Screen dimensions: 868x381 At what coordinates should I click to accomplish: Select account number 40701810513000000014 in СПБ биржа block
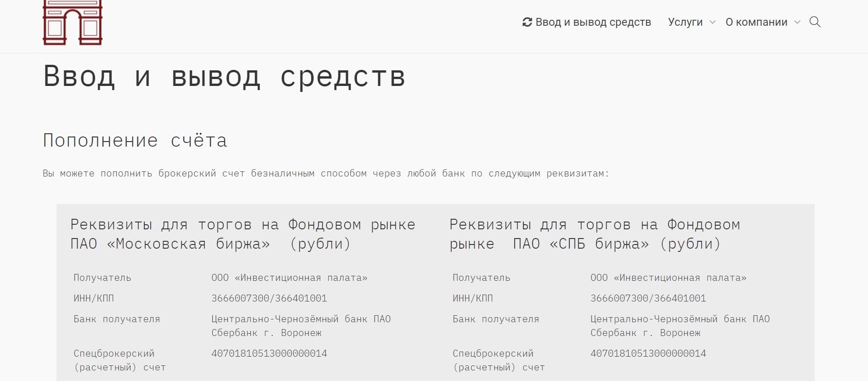[x=648, y=353]
